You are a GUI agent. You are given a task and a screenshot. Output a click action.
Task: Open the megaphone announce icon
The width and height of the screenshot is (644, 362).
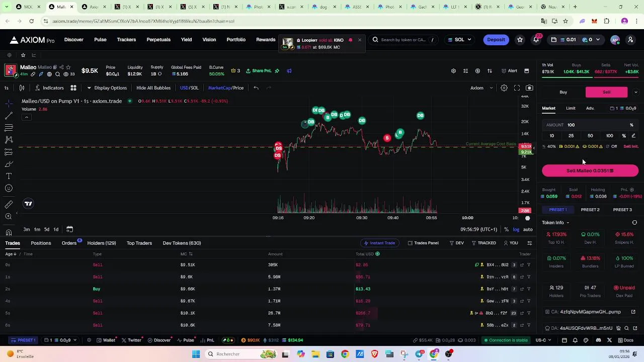tap(289, 71)
